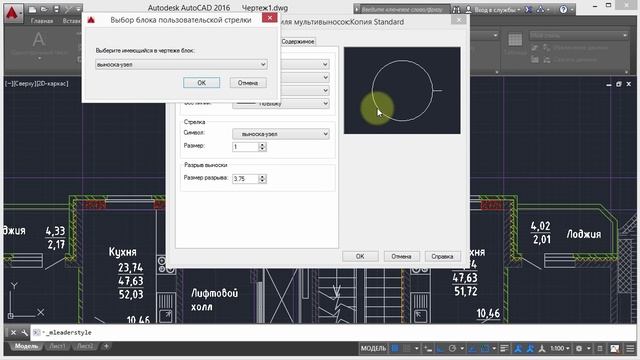Screen dimensions: 640x360
Task: Add new layout with plus tab
Action: pyautogui.click(x=106, y=347)
